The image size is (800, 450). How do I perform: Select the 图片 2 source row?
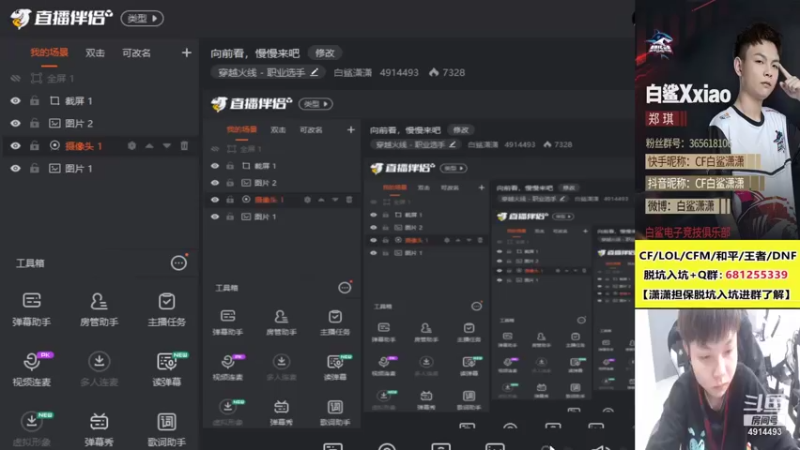coord(99,123)
